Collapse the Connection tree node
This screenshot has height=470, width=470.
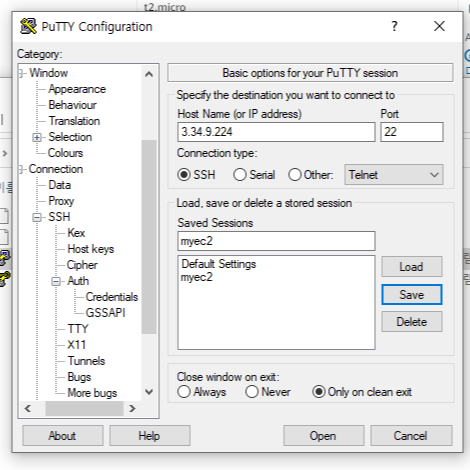point(22,169)
